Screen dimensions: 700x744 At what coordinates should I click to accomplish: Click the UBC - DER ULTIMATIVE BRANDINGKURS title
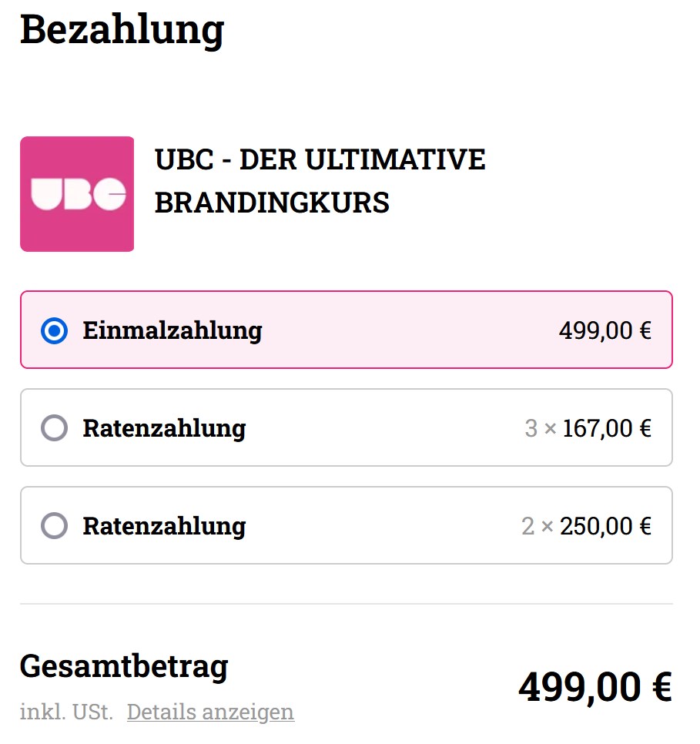click(320, 181)
